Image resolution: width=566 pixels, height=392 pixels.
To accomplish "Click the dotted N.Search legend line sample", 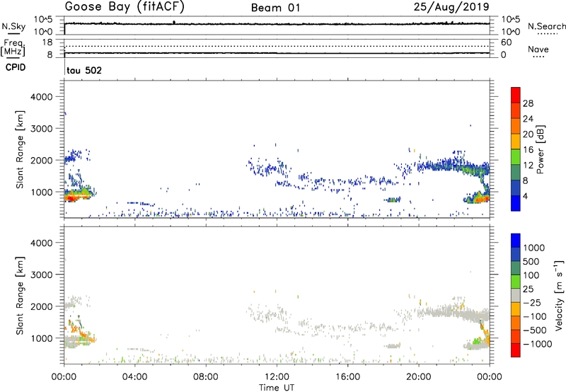I will tap(547, 34).
